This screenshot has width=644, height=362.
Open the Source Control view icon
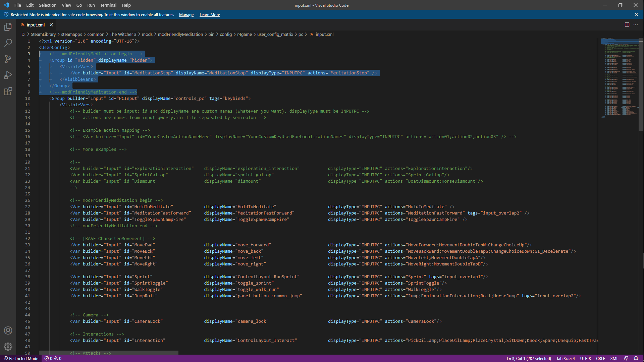(8, 59)
